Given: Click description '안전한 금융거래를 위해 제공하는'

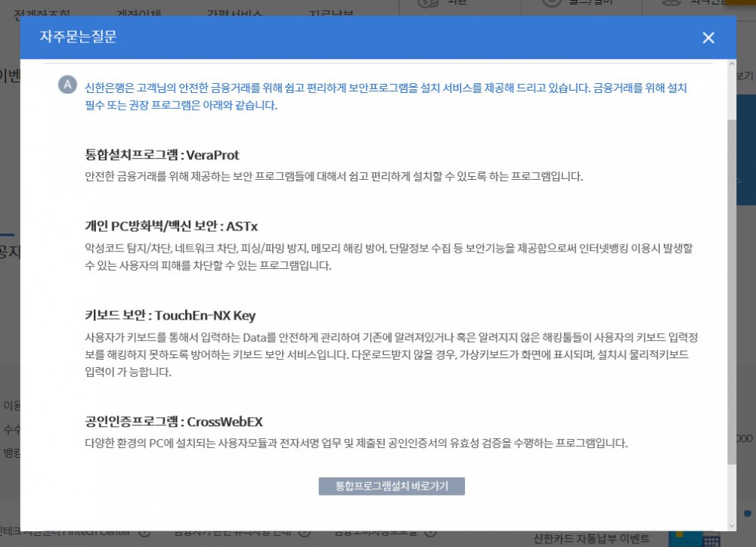Looking at the screenshot, I should 333,176.
